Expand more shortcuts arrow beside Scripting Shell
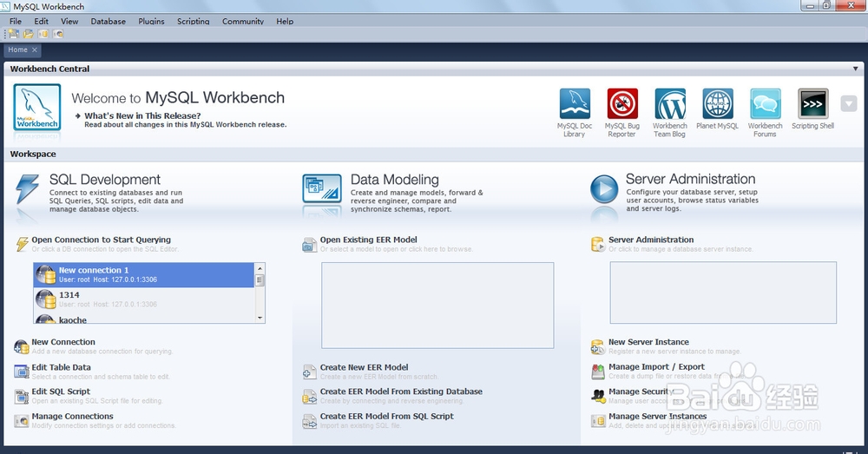 click(x=849, y=103)
